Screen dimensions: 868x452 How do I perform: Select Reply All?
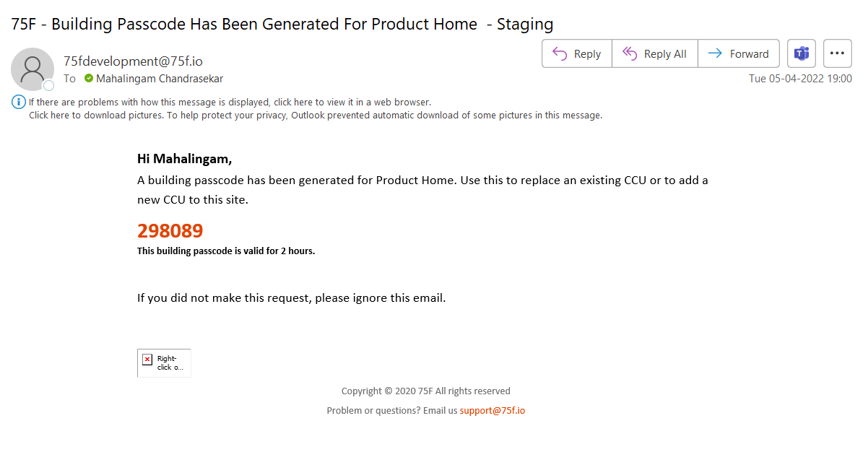pos(655,53)
